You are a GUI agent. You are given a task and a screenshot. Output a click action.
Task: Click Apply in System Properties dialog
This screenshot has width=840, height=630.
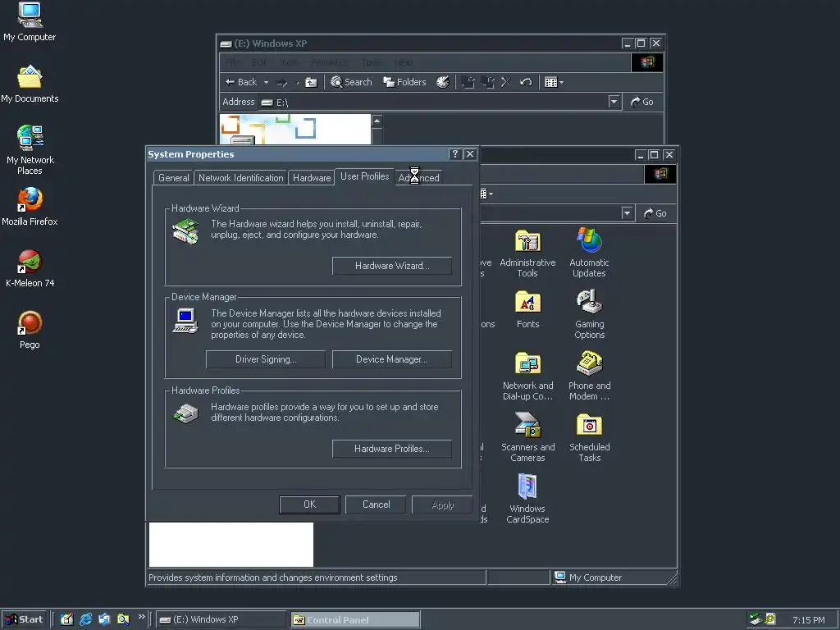click(x=442, y=504)
